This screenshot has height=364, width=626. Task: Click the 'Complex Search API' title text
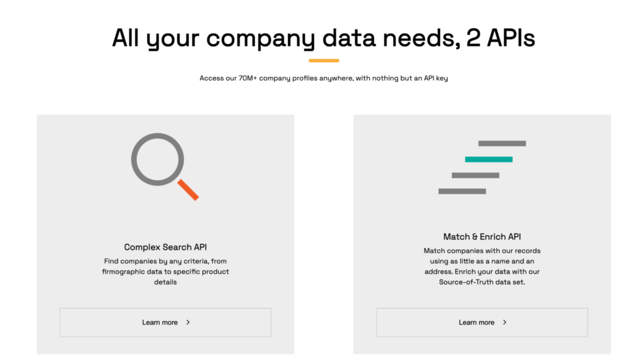tap(165, 247)
